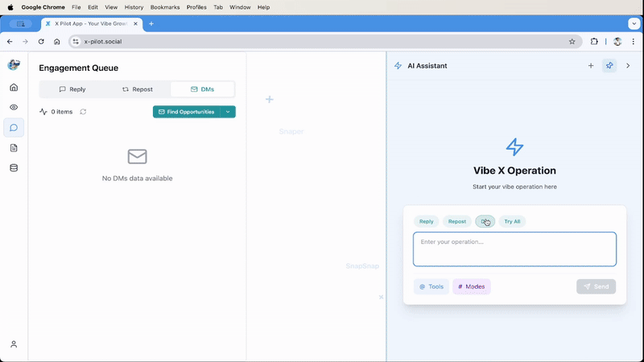This screenshot has height=362, width=644.
Task: Go forward in browser history
Action: (26, 42)
